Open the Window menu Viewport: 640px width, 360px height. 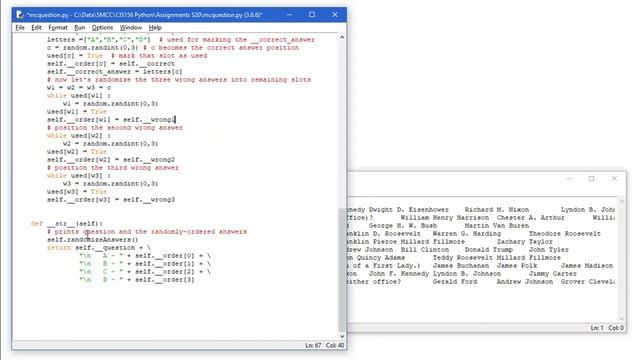(x=131, y=27)
